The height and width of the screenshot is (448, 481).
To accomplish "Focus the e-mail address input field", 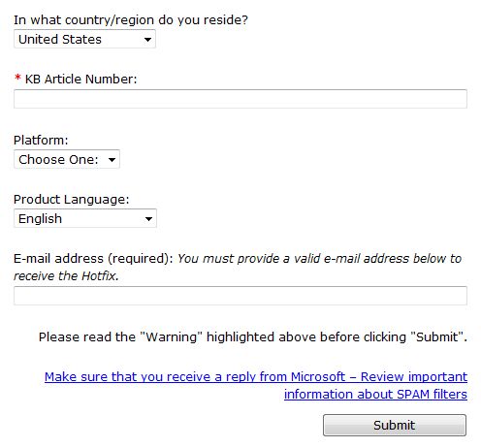I will click(240, 296).
